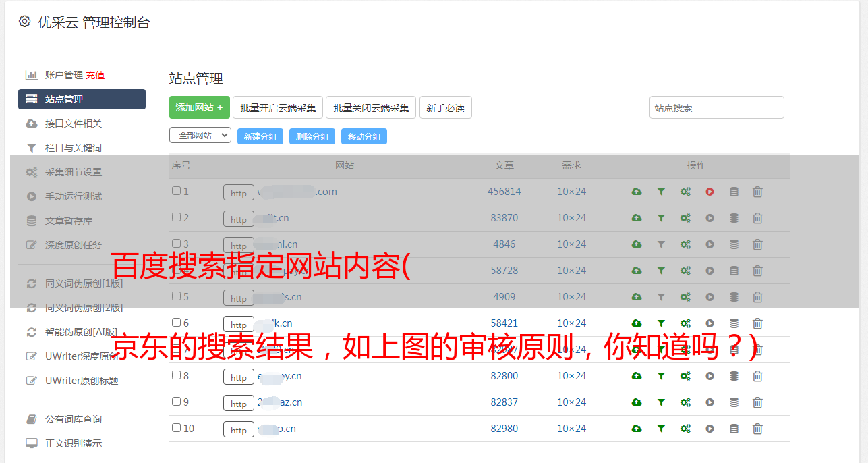This screenshot has width=868, height=463.
Task: Delete site in row 1 with trash icon
Action: [x=757, y=192]
